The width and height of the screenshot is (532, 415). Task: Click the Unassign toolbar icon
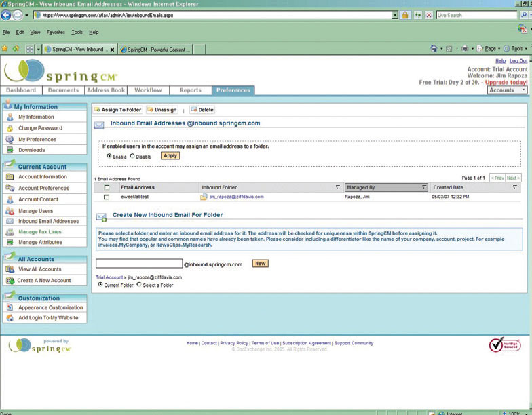click(x=150, y=110)
